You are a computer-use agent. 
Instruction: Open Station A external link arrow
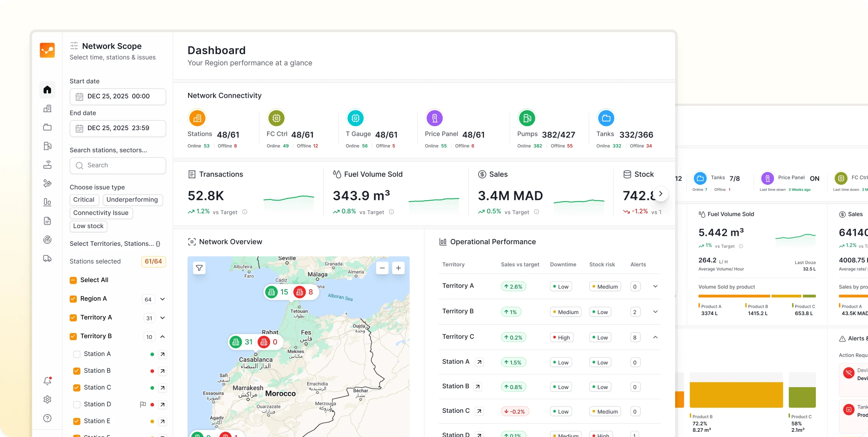tap(162, 354)
